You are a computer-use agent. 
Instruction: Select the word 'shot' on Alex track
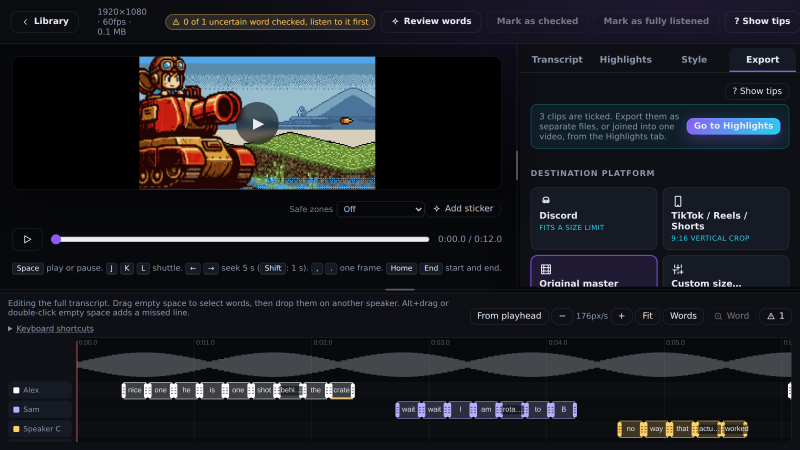(264, 390)
